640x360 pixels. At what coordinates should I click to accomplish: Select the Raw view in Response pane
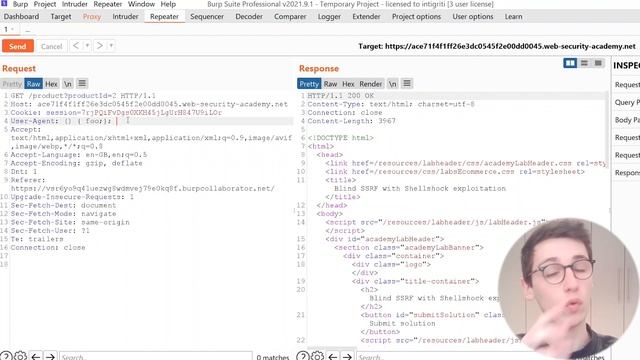(331, 84)
